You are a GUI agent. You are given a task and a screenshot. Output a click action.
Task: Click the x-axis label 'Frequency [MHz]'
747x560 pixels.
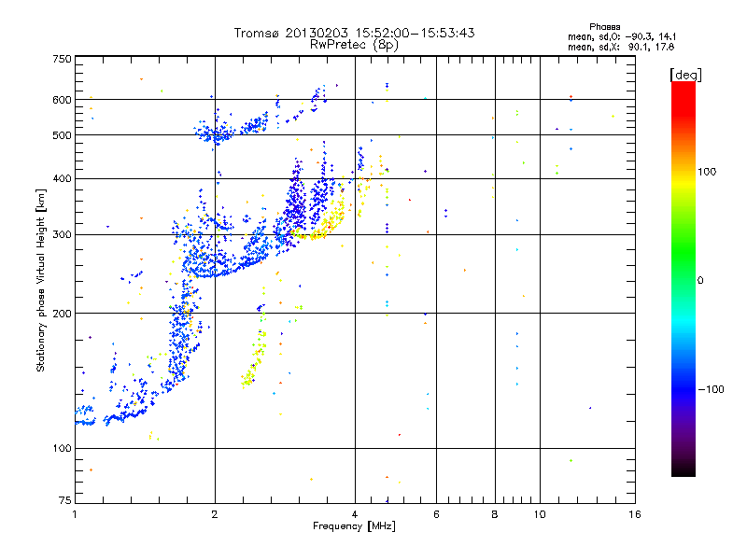click(x=354, y=526)
